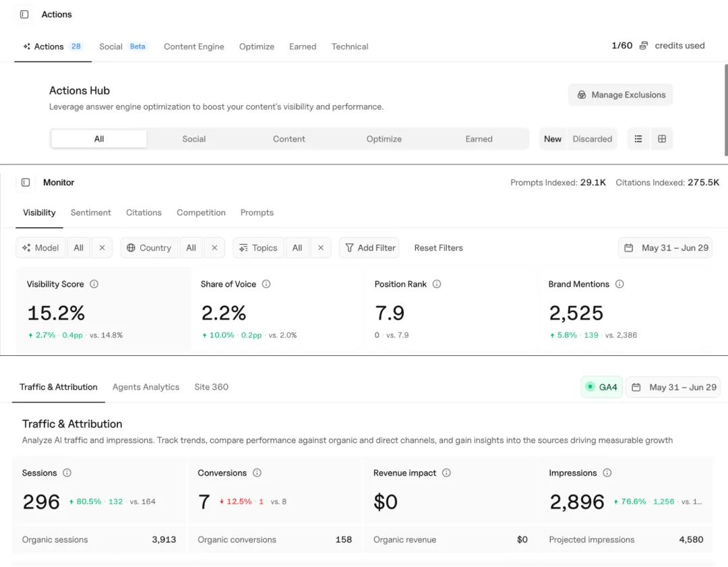Screen dimensions: 728x567
Task: Click the GA4 connection button
Action: (602, 387)
